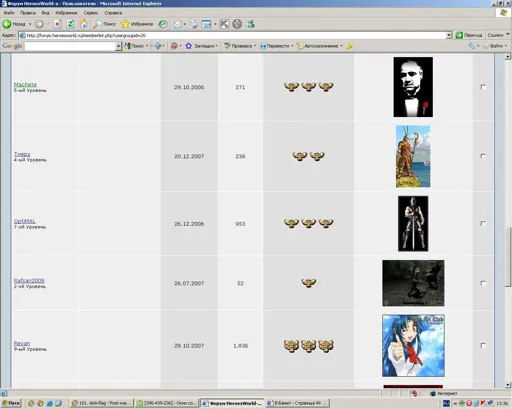Open the Mail icon dropdown arrow
The height and width of the screenshot is (409, 512).
184,24
